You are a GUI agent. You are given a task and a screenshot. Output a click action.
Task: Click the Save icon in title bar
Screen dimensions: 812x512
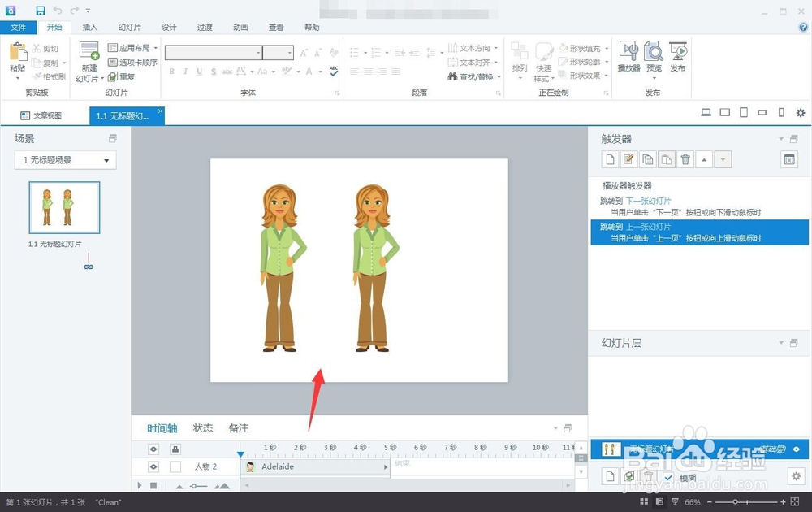coord(41,11)
